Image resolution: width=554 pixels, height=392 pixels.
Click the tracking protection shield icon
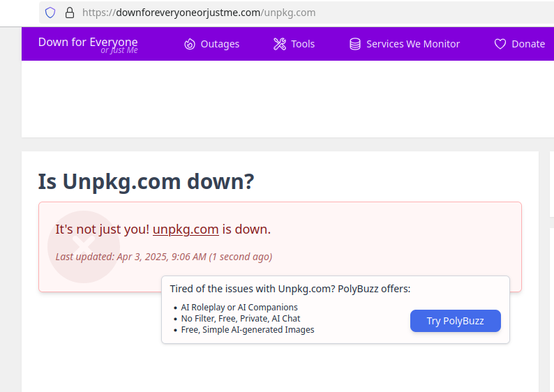coord(50,13)
